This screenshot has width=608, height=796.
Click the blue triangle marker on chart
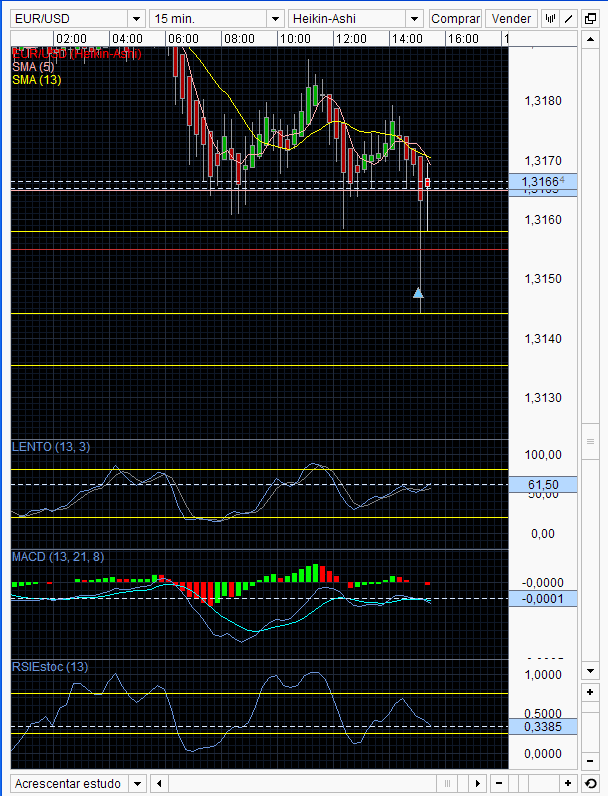click(418, 293)
